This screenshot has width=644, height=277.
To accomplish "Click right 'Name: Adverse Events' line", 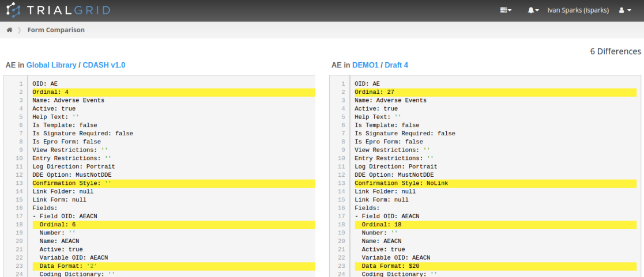I will click(x=390, y=100).
